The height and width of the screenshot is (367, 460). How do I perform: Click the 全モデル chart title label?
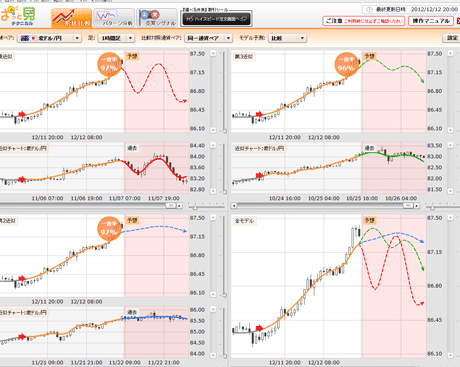[244, 221]
